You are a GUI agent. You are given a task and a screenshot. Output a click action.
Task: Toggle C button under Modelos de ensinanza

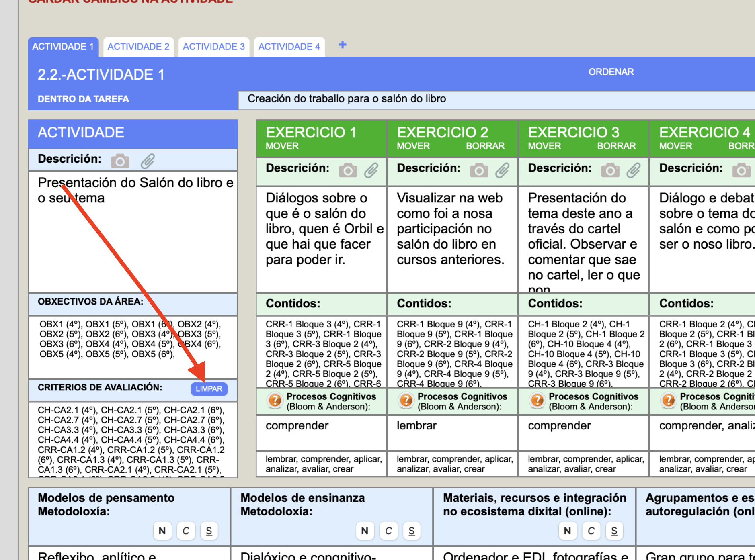(388, 531)
